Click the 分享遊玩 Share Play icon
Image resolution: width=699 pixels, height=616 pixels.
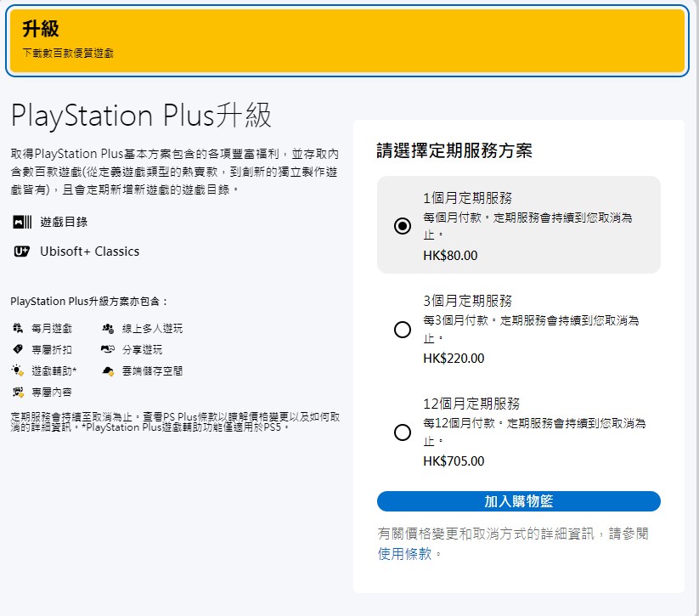(109, 349)
